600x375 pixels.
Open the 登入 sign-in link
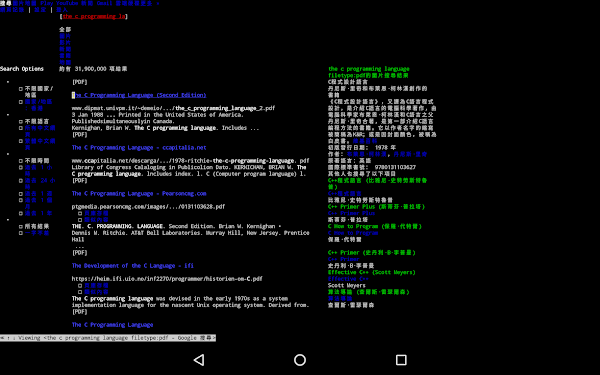click(x=62, y=10)
